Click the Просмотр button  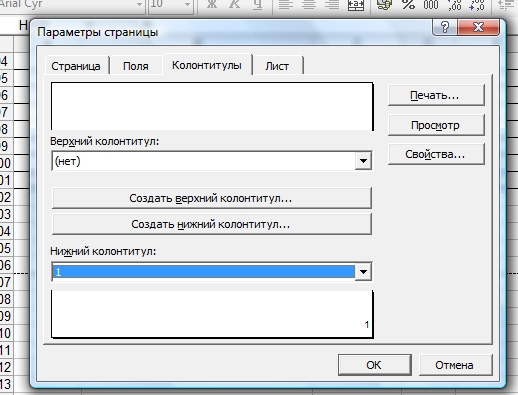[436, 125]
